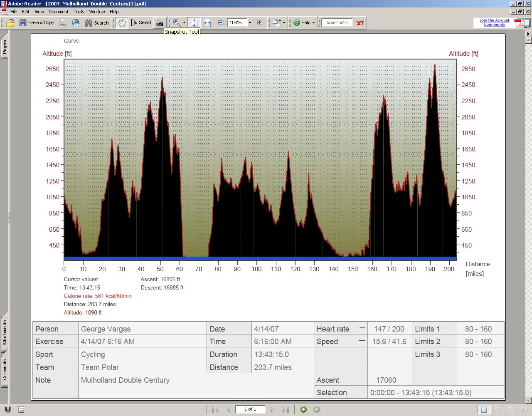Click Join the Acrobat Community link
Image resolution: width=532 pixels, height=416 pixels.
[x=494, y=22]
